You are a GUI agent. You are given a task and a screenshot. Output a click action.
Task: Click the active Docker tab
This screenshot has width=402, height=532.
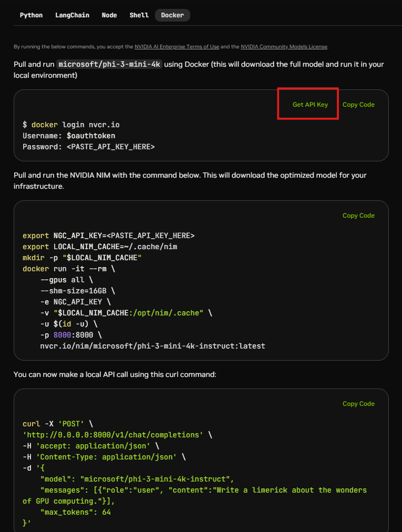(x=172, y=15)
